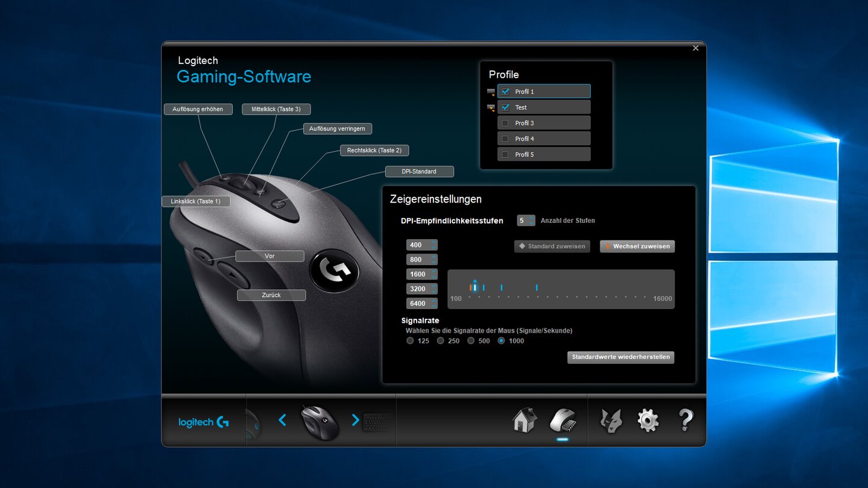
Task: Select the 1000 Signalrate radio button
Action: (x=502, y=341)
